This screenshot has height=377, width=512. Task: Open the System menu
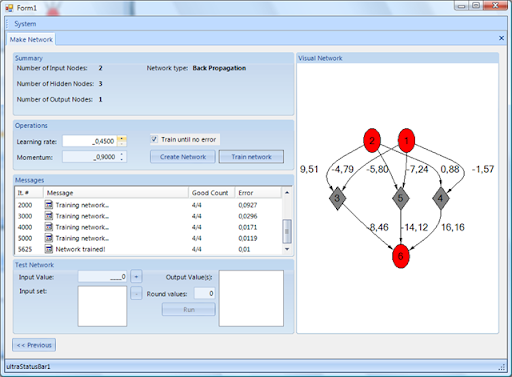click(25, 24)
